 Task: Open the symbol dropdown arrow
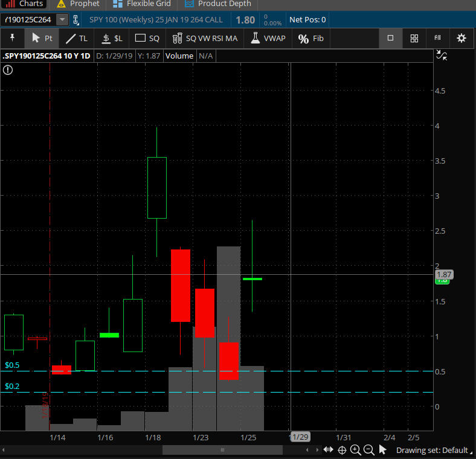[62, 20]
